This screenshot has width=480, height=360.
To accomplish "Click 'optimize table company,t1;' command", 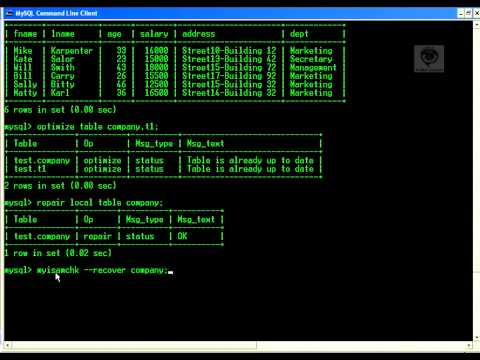I will coord(98,127).
